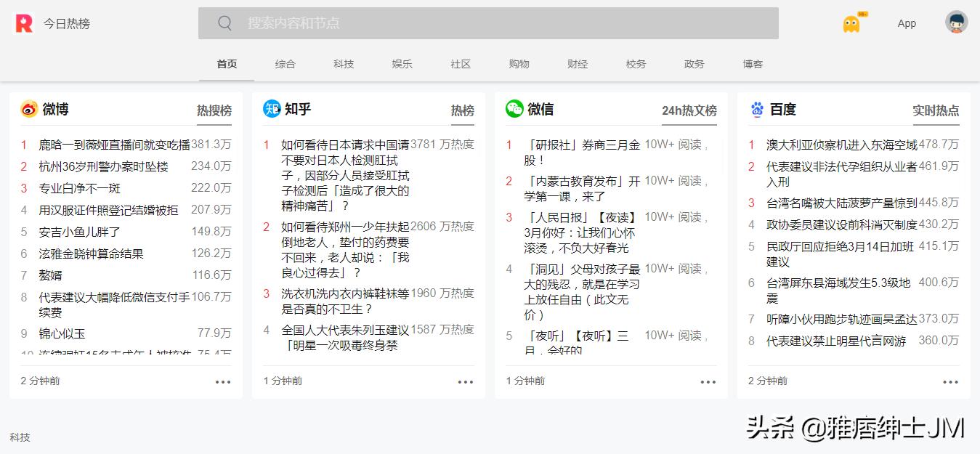980x454 pixels.
Task: Click the red rank number 1 on 百度 list
Action: (753, 144)
